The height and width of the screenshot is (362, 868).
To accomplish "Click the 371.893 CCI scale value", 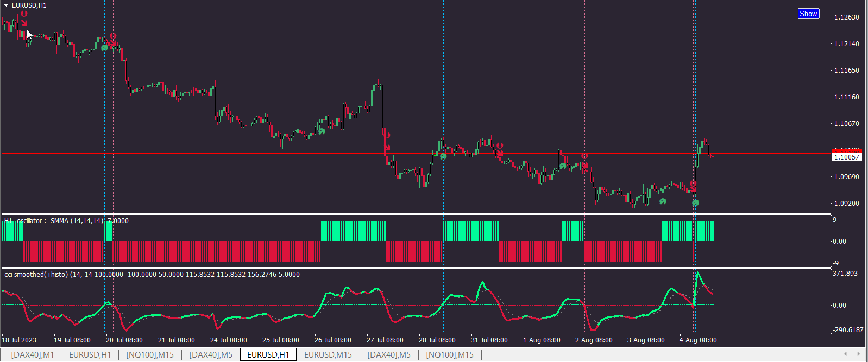I will point(845,273).
